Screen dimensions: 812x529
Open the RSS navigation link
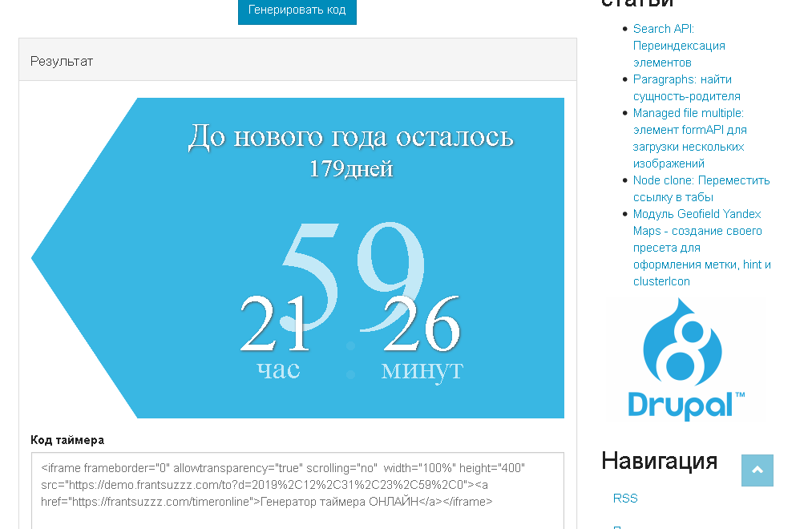[x=625, y=498]
